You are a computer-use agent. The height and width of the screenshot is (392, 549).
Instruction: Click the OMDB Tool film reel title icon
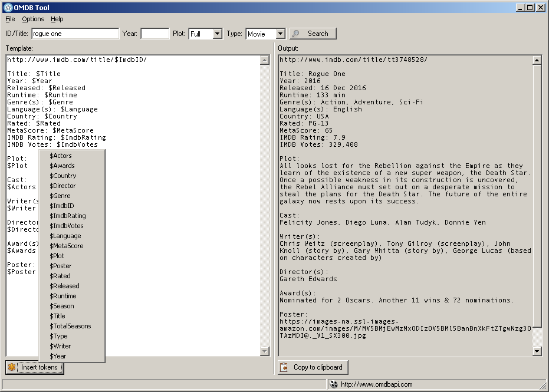click(8, 7)
